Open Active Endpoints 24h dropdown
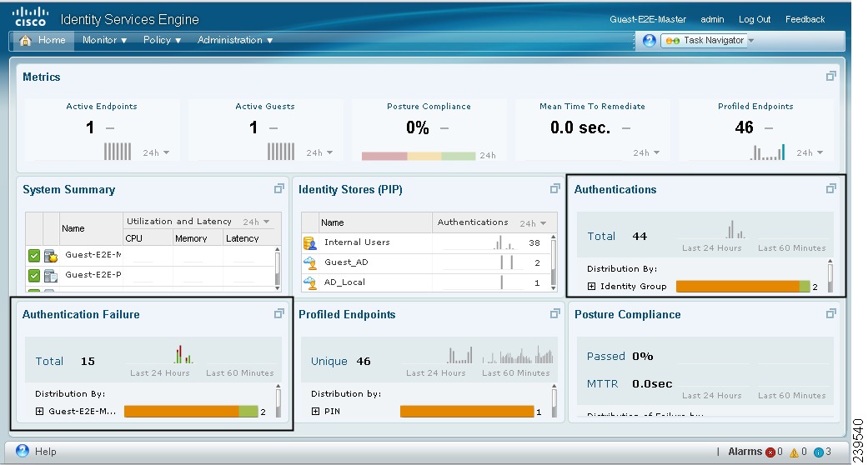Viewport: 868px width, 465px height. click(156, 152)
